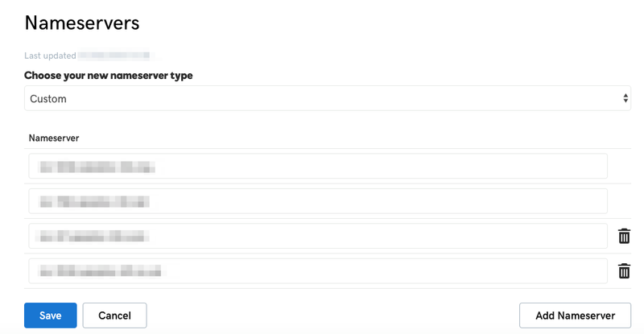Select the second nameserver input field
Screen dimensions: 644x334
pyautogui.click(x=318, y=201)
